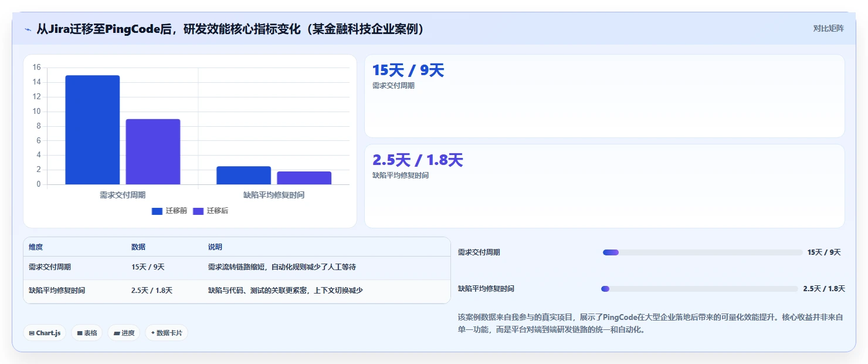Select the 迁移后 bar for 需求交付周期
The width and height of the screenshot is (868, 364).
coord(153,151)
